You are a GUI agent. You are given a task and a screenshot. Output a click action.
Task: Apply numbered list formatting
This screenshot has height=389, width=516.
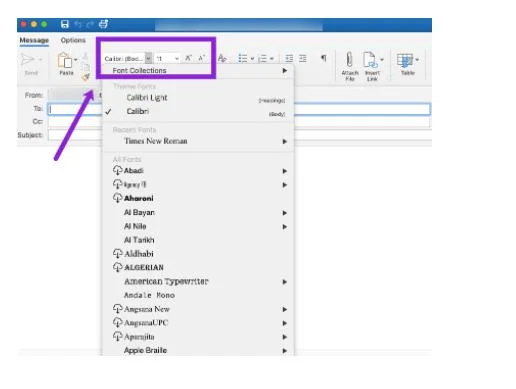(x=263, y=59)
